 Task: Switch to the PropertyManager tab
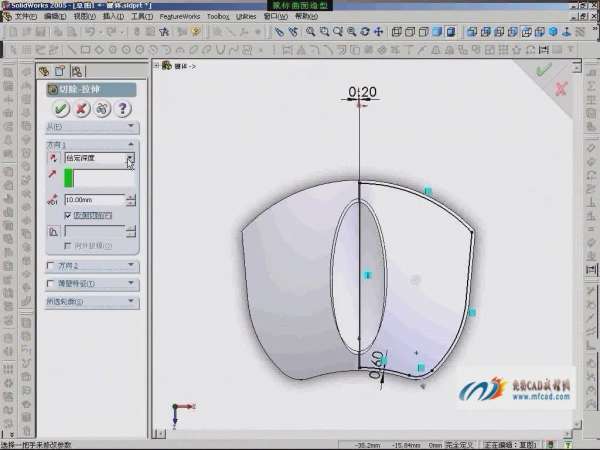pos(60,71)
